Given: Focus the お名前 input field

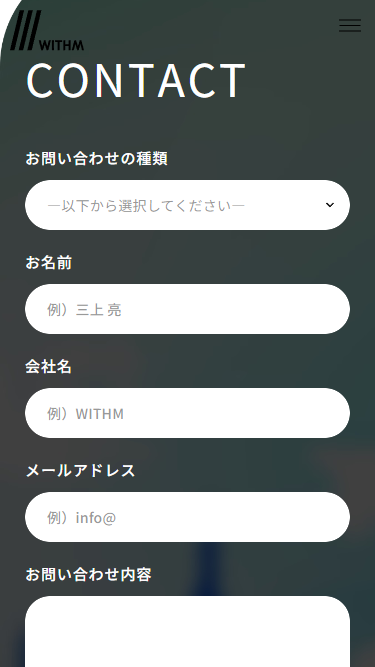Looking at the screenshot, I should coord(188,309).
